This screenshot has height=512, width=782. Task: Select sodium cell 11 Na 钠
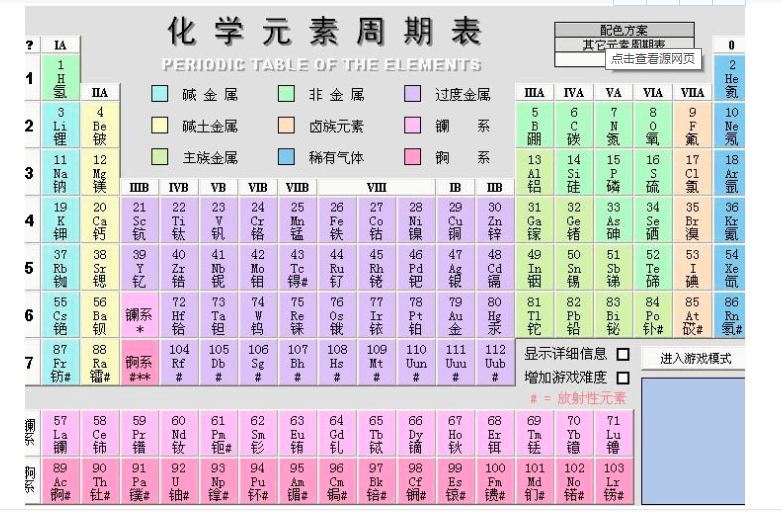coord(60,173)
